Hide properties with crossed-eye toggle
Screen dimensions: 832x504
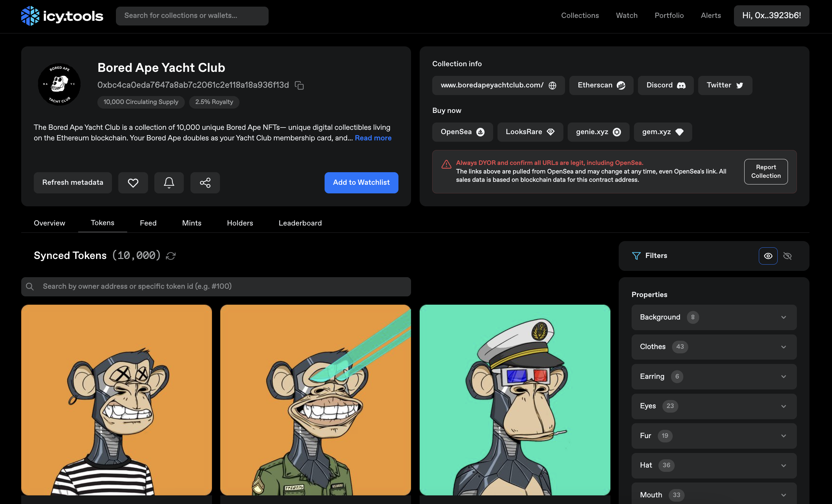coord(787,256)
